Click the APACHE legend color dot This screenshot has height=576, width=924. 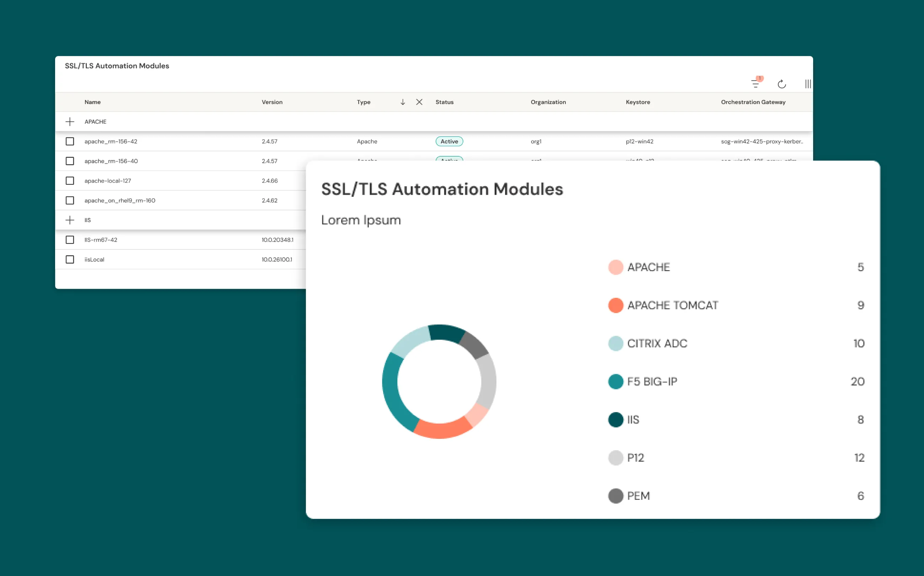[616, 267]
